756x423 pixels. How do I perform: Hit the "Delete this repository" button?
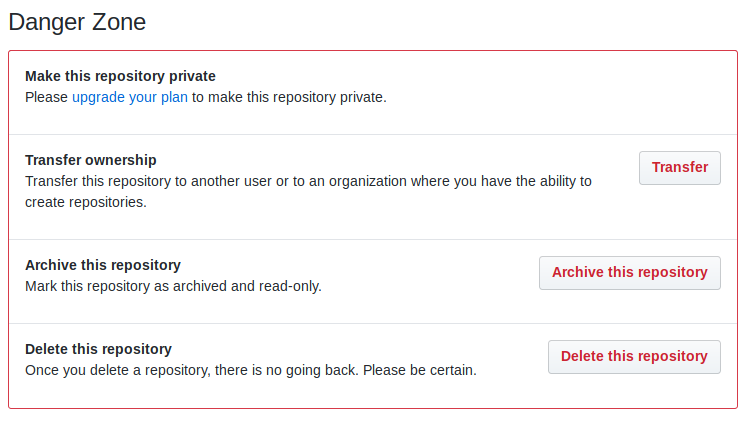pos(634,357)
